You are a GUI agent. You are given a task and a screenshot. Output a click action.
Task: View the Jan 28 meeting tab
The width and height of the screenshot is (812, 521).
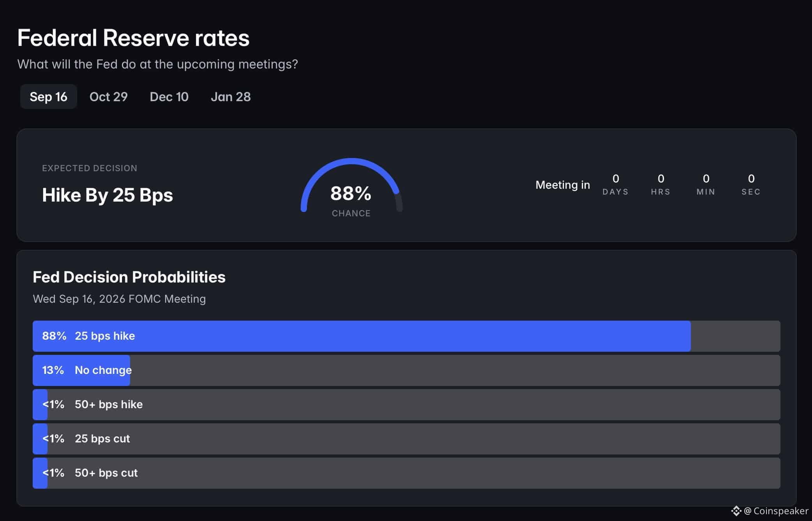231,96
